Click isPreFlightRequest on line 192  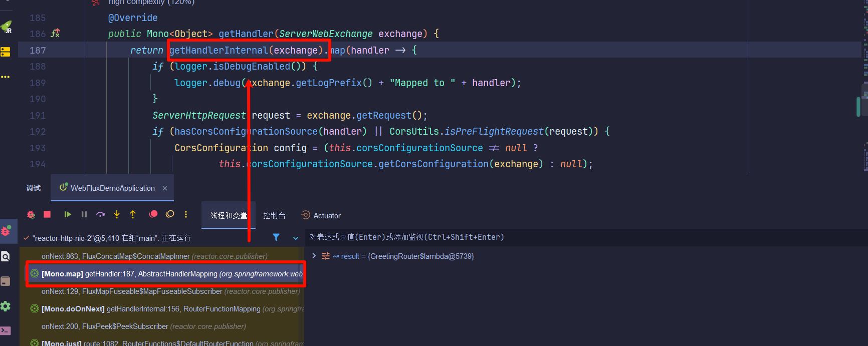pos(494,131)
